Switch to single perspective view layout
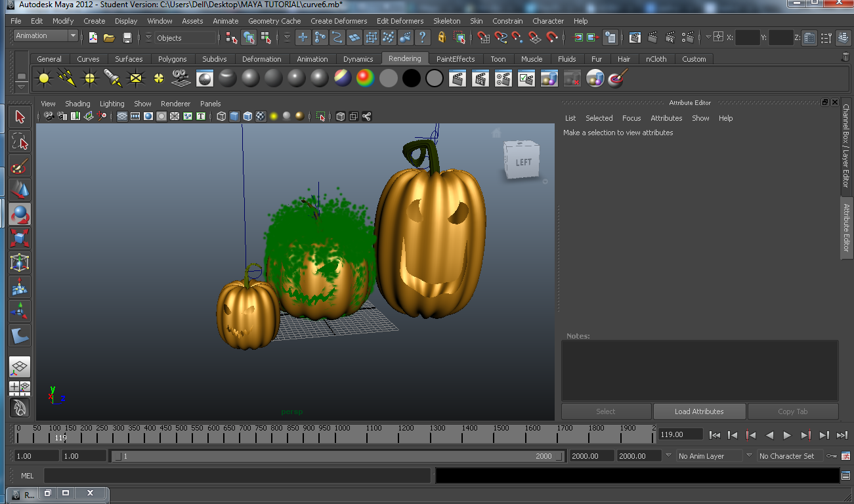Screen dimensions: 854x504 pyautogui.click(x=20, y=367)
